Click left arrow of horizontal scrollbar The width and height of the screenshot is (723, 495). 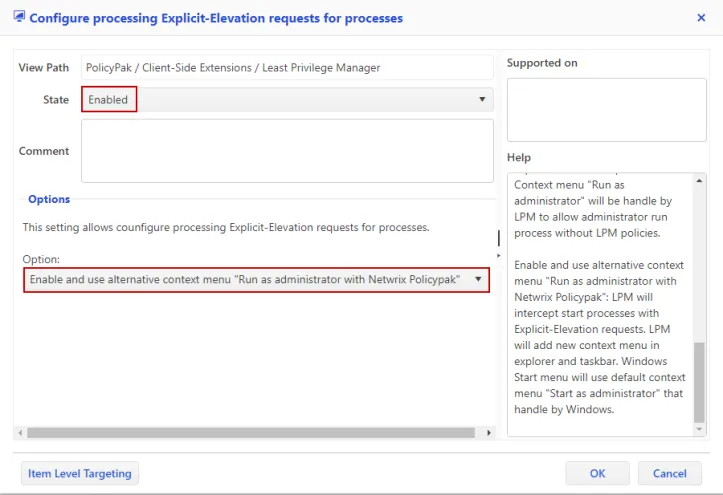[20, 433]
